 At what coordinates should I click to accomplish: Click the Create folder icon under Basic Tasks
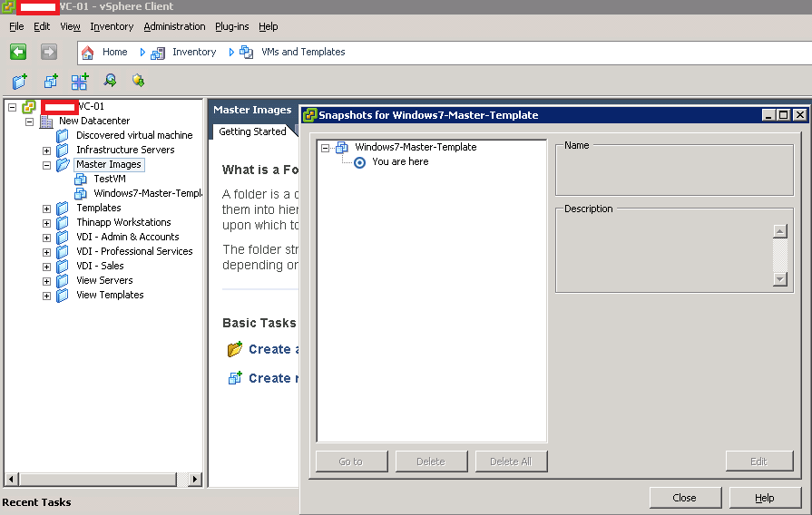(235, 349)
